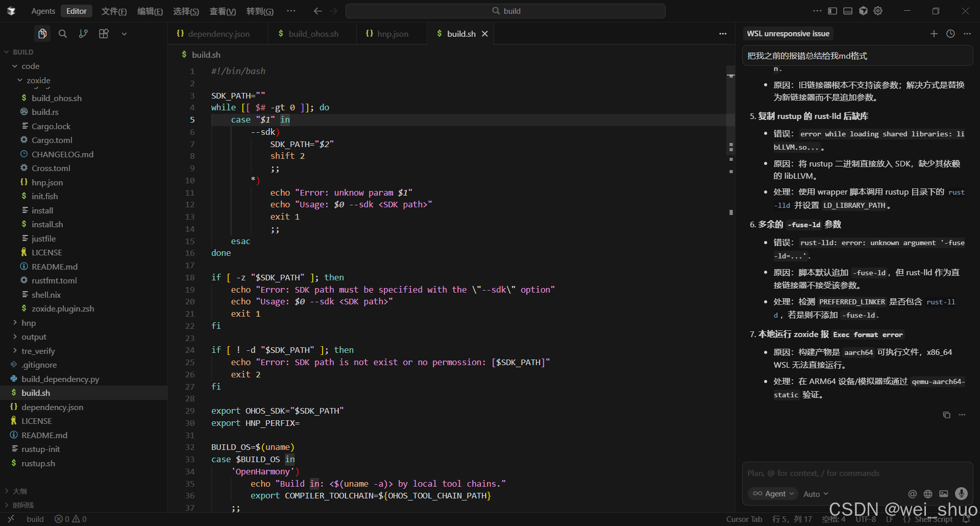Expand more sidebar views chevron
Viewport: 980px width, 526px height.
[124, 34]
